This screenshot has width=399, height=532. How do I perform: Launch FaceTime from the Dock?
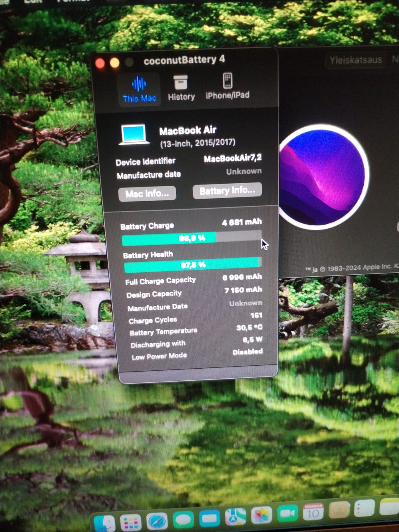[288, 513]
